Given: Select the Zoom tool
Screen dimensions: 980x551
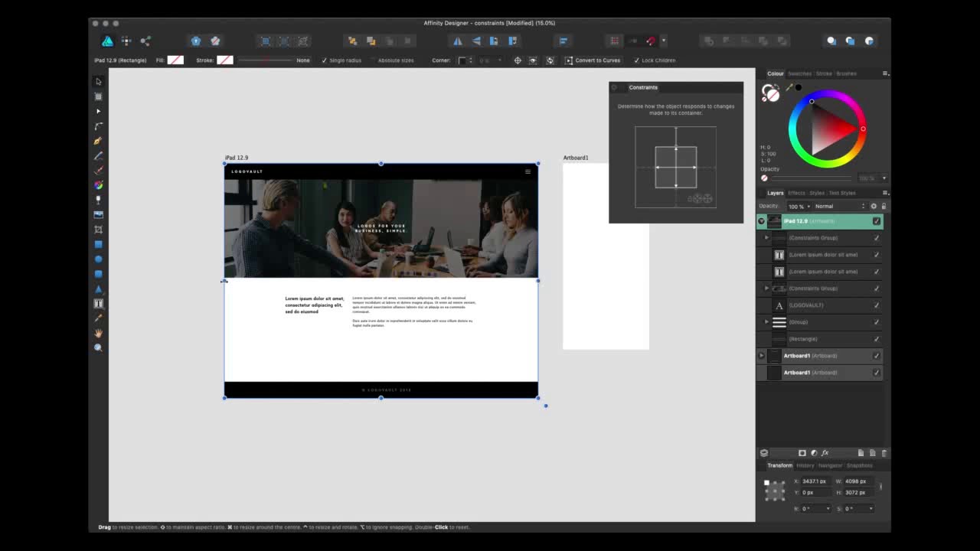Looking at the screenshot, I should tap(98, 347).
